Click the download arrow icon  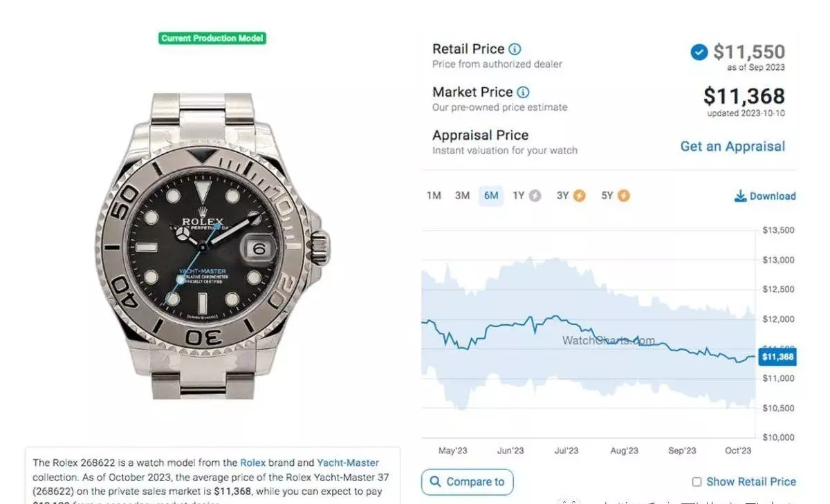tap(740, 196)
